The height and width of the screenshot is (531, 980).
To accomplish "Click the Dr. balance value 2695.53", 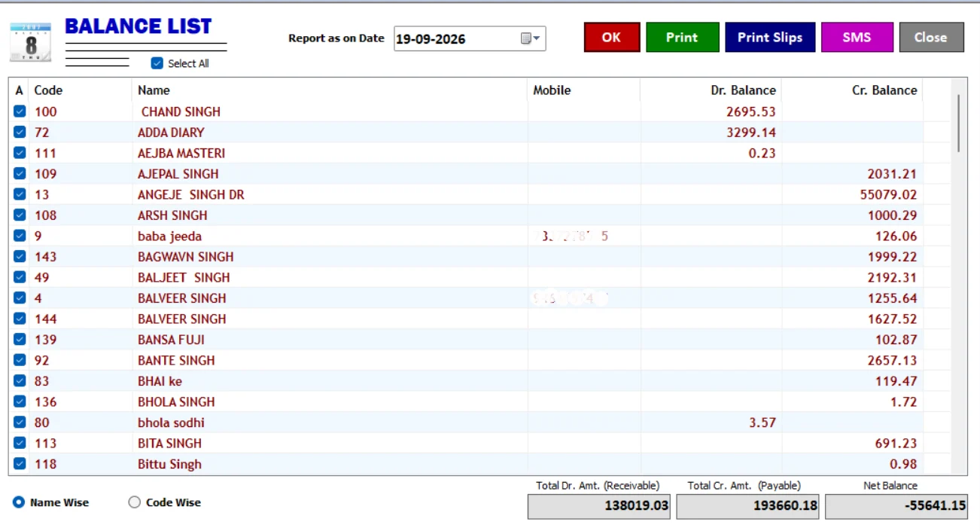I will 751,111.
